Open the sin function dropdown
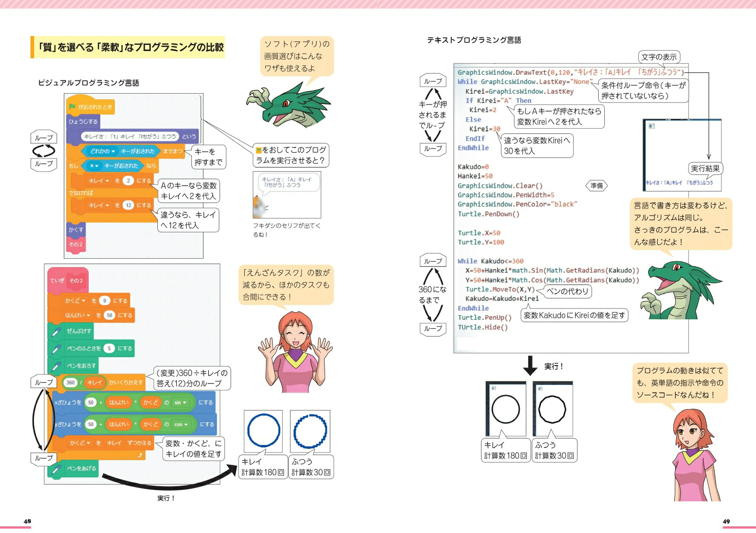Screen dimensions: 756x533 click(x=180, y=402)
